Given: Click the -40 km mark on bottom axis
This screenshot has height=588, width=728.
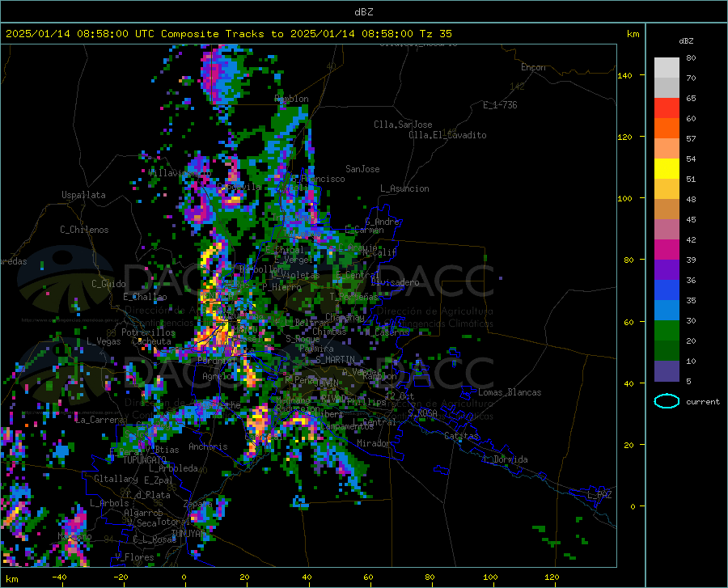Looking at the screenshot, I should pos(59,577).
